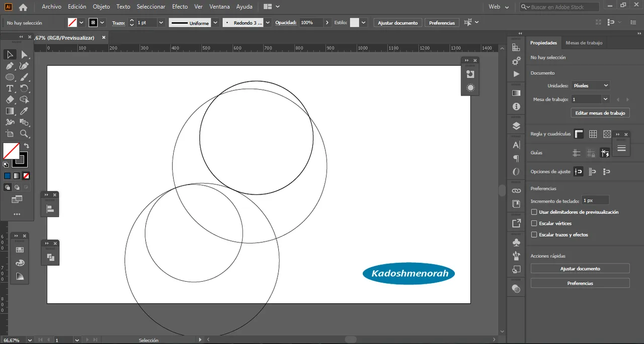Screen dimensions: 644x344
Task: Set Draw Normal mode in toolbox
Action: tap(8, 187)
